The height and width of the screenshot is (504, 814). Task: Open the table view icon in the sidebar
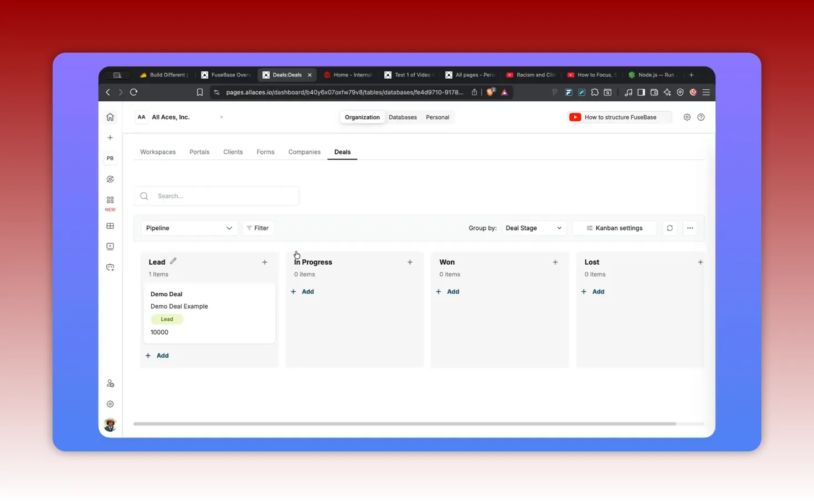[110, 225]
